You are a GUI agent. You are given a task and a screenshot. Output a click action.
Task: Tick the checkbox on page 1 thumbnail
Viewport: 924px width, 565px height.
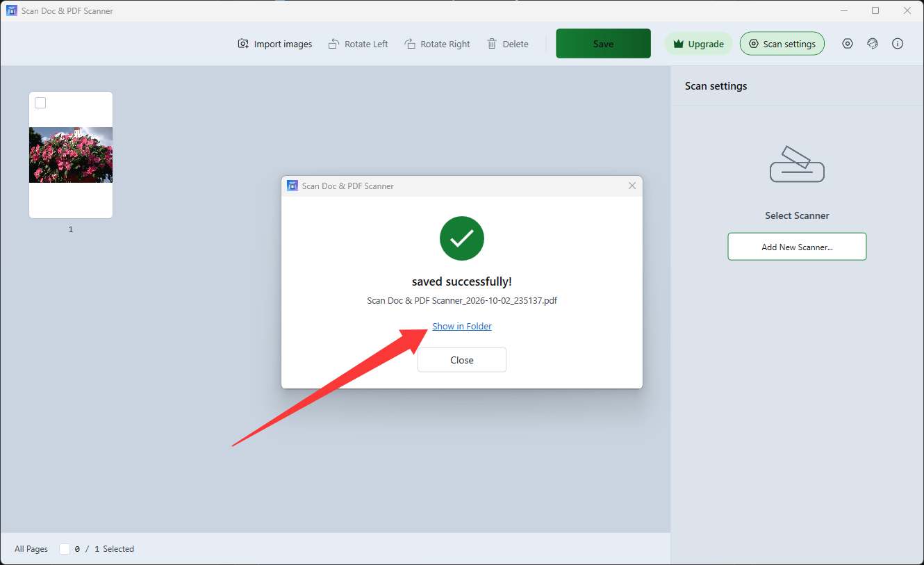coord(40,103)
